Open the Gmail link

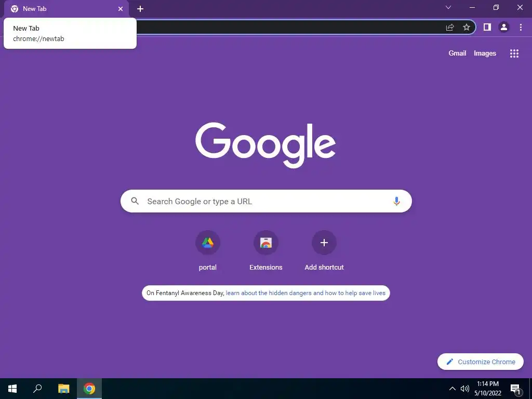[x=457, y=54]
